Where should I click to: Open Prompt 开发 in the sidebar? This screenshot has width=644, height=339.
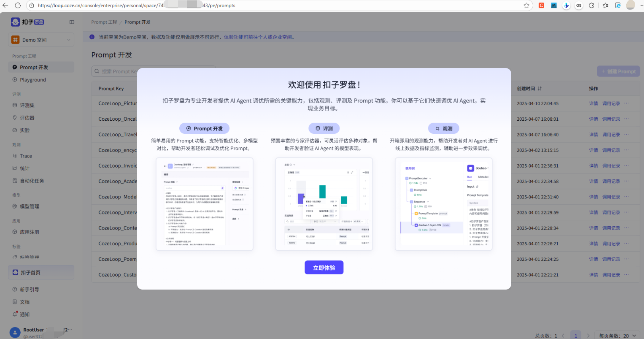[x=41, y=67]
